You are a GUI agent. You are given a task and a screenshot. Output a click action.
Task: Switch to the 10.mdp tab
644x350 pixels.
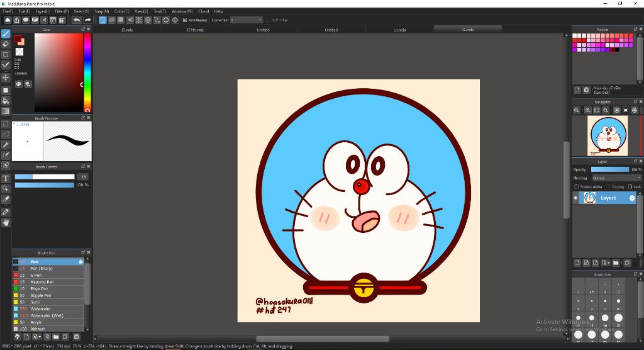(127, 30)
